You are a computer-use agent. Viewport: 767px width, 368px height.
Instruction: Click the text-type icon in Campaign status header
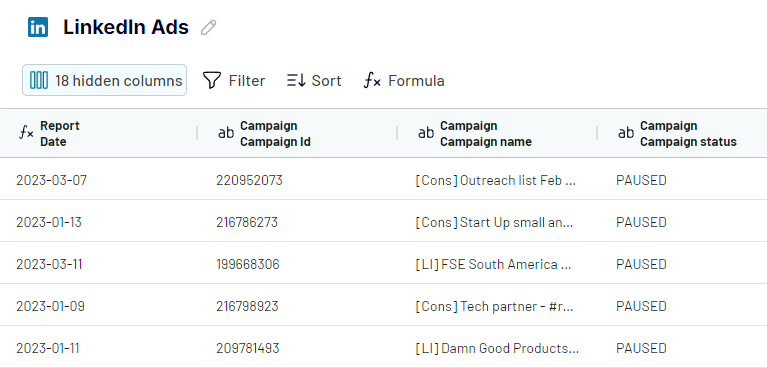click(626, 133)
